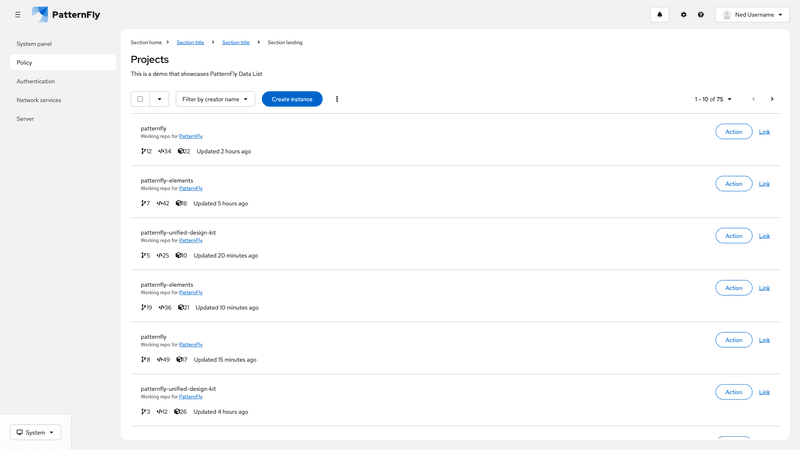Open PatternFly link in first patternfly row
The height and width of the screenshot is (450, 800).
tap(191, 136)
